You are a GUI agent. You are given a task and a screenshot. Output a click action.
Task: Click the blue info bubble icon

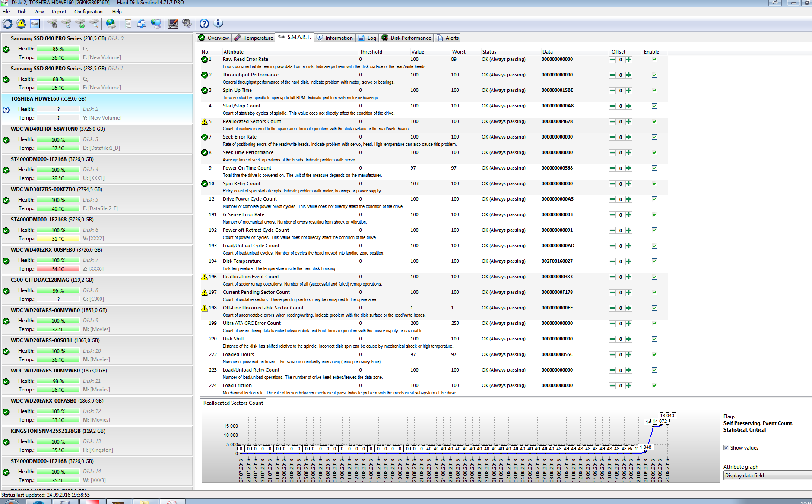tap(218, 24)
